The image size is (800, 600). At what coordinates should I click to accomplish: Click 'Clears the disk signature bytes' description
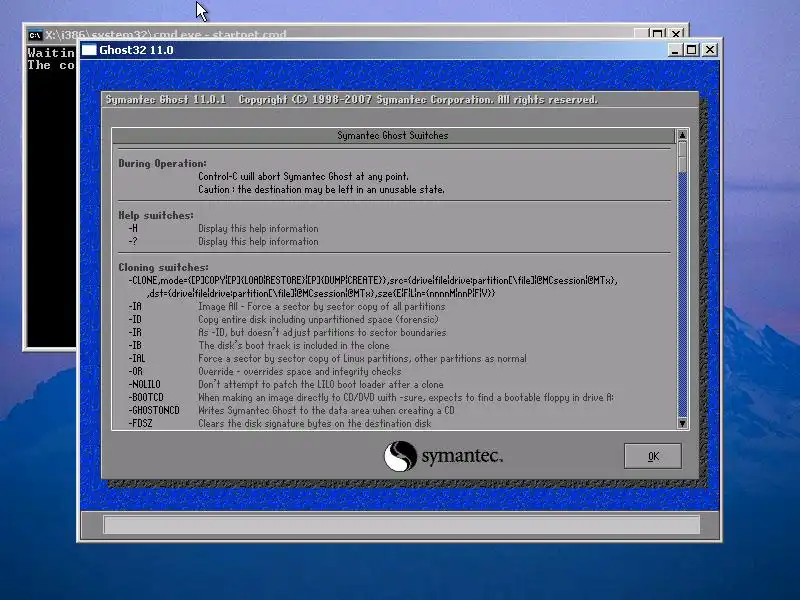[315, 423]
